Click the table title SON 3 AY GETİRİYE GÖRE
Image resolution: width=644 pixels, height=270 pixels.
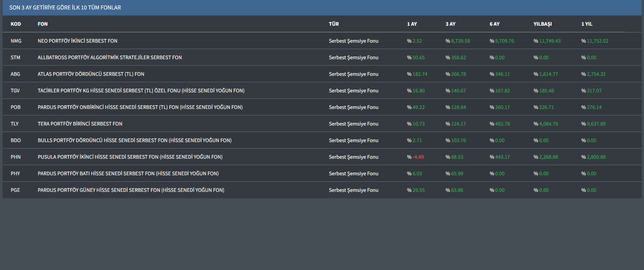click(x=65, y=7)
